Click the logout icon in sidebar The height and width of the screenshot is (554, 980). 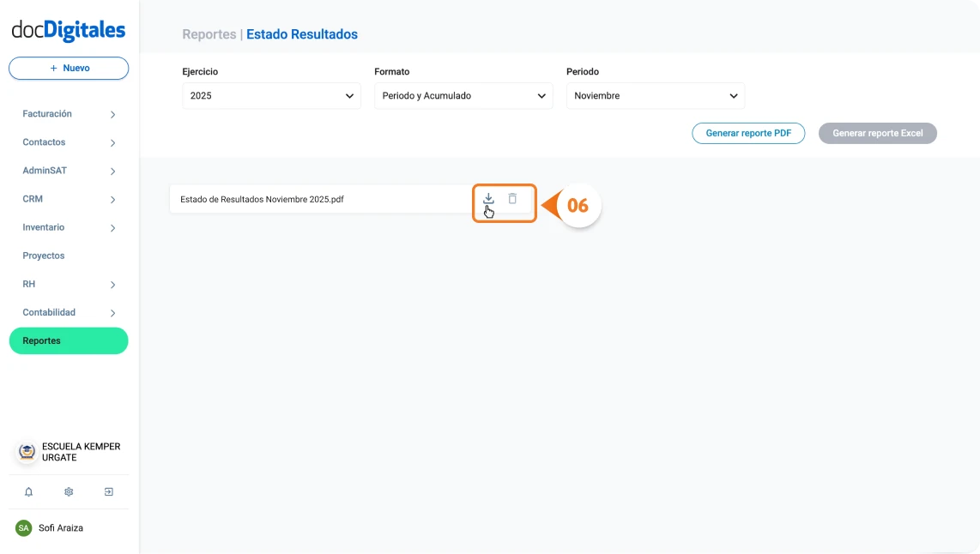tap(109, 492)
